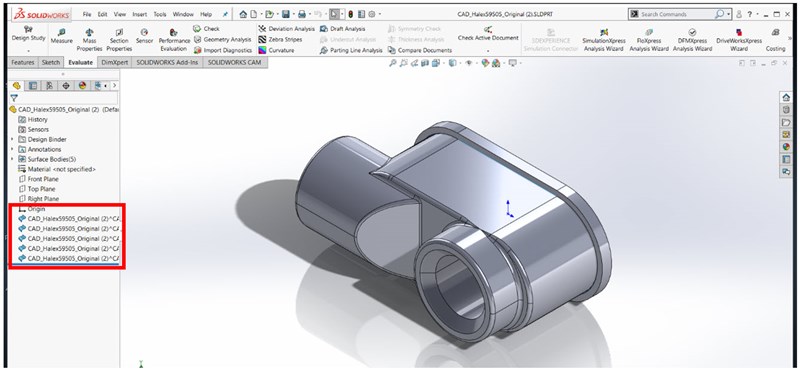
Task: Switch to the SOLIDWORKS Add-Ins tab
Action: coord(167,62)
